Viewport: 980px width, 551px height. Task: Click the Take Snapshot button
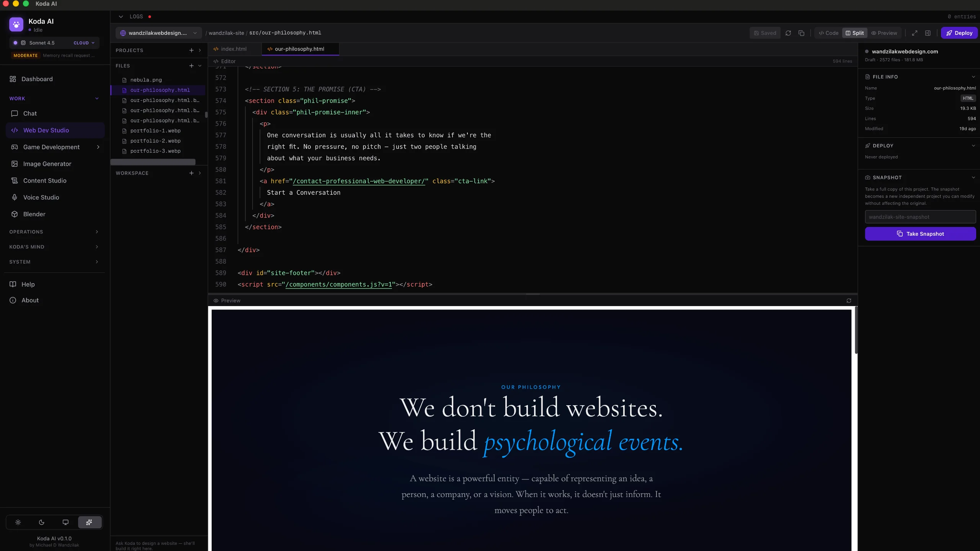(920, 234)
